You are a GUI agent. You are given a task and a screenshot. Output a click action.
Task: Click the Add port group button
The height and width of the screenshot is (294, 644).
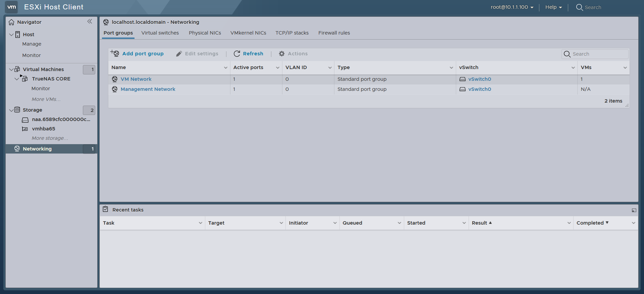click(x=137, y=54)
